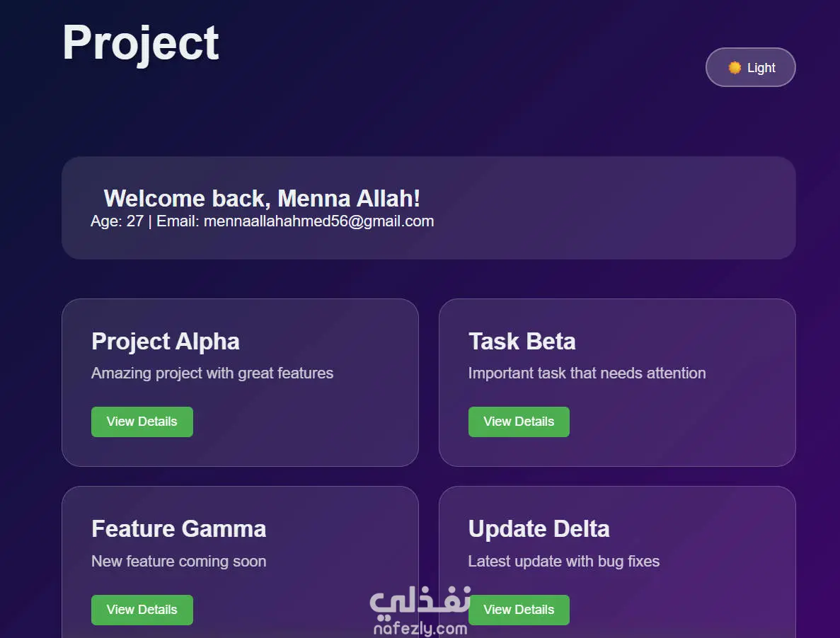
Task: Click the Project page heading
Action: click(x=140, y=44)
